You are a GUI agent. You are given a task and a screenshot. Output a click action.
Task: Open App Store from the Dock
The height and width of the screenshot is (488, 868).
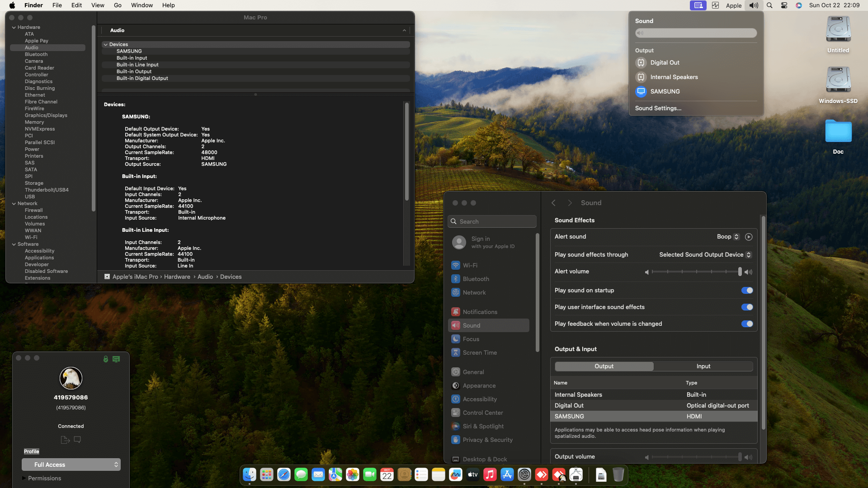click(x=507, y=474)
